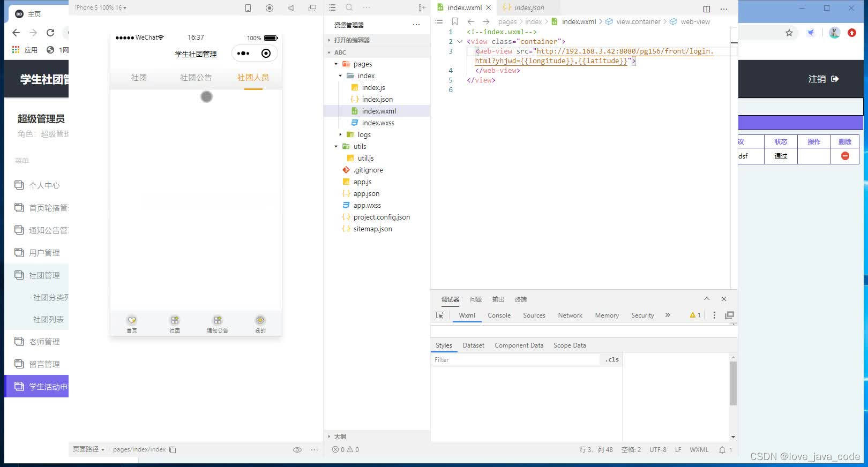Open the iPhone 5 device dropdown

pos(101,7)
